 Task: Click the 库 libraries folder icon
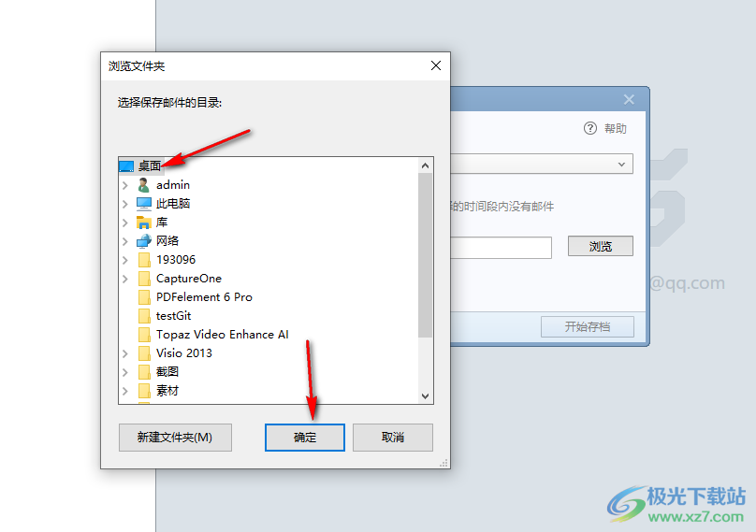click(144, 223)
